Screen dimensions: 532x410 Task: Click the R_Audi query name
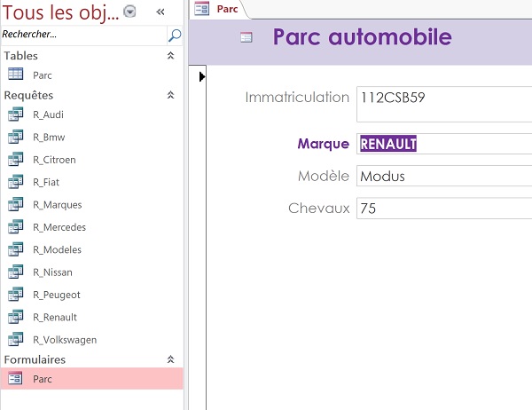[48, 114]
